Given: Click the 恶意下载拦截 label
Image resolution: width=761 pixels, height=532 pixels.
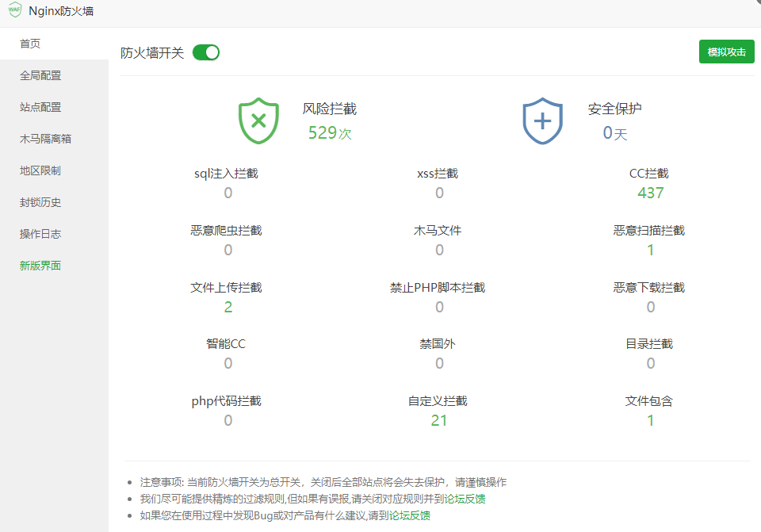Looking at the screenshot, I should click(649, 288).
